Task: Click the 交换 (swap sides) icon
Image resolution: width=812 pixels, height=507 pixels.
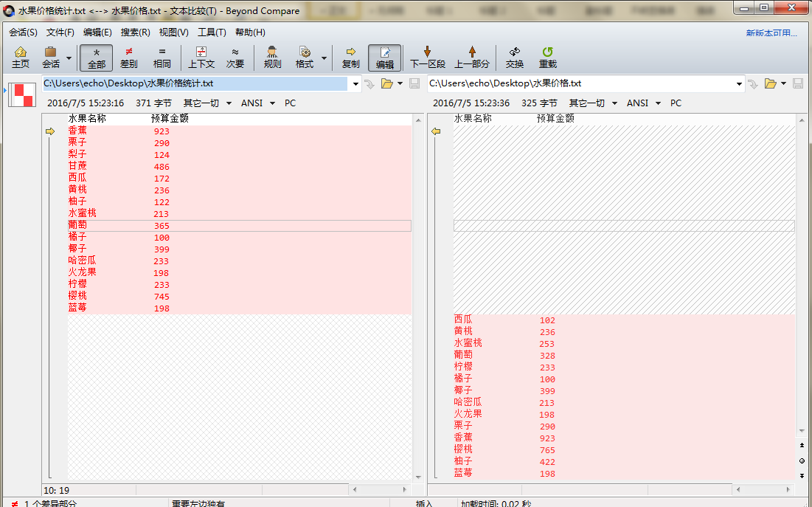Action: pos(514,57)
